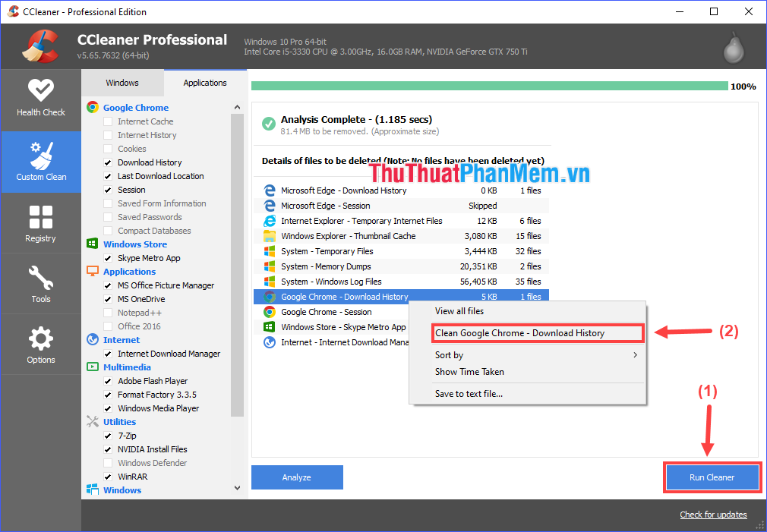Uncheck the WinRAR checkbox

108,477
